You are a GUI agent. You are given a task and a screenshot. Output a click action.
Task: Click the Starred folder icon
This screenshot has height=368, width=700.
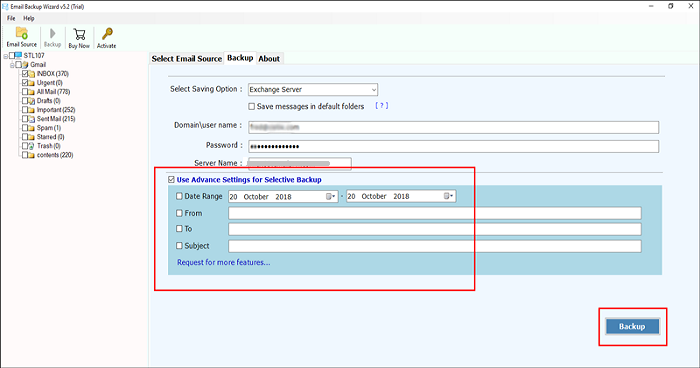point(32,137)
